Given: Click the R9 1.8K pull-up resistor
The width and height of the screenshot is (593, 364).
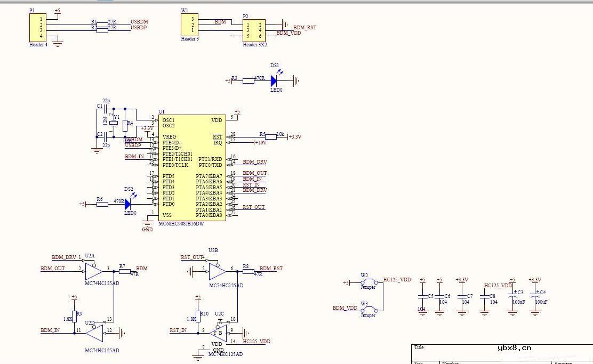Looking at the screenshot, I should pyautogui.click(x=74, y=315).
